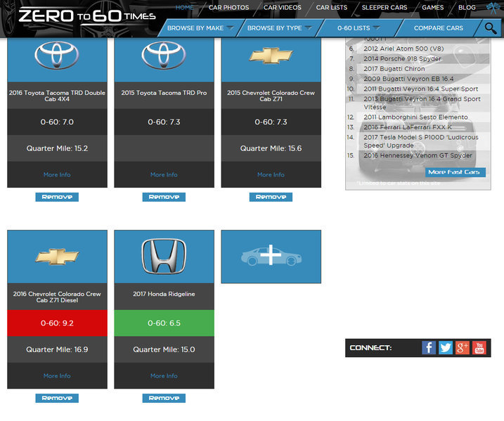The width and height of the screenshot is (504, 421).
Task: Open 2011 Lamborghini Sesto Elemento link
Action: (x=415, y=117)
